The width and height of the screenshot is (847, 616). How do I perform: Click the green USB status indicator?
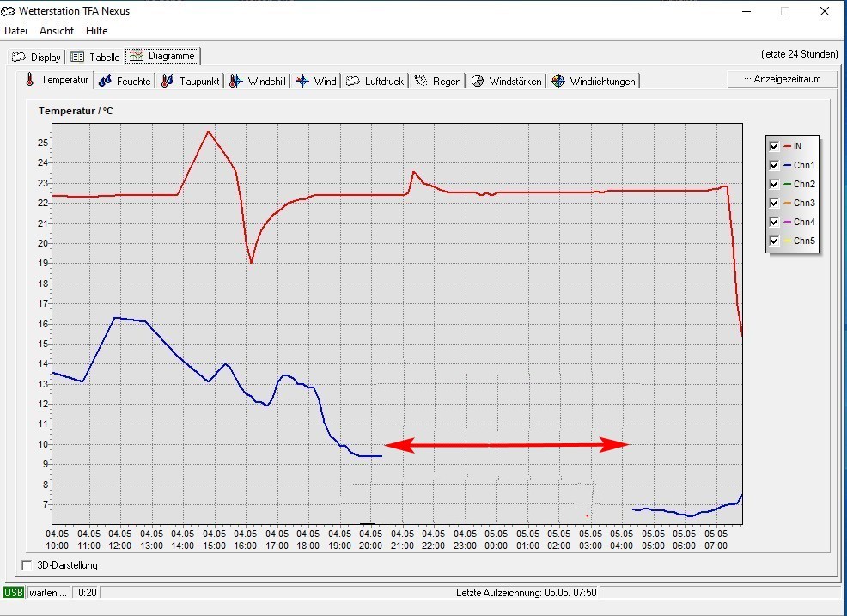[14, 593]
